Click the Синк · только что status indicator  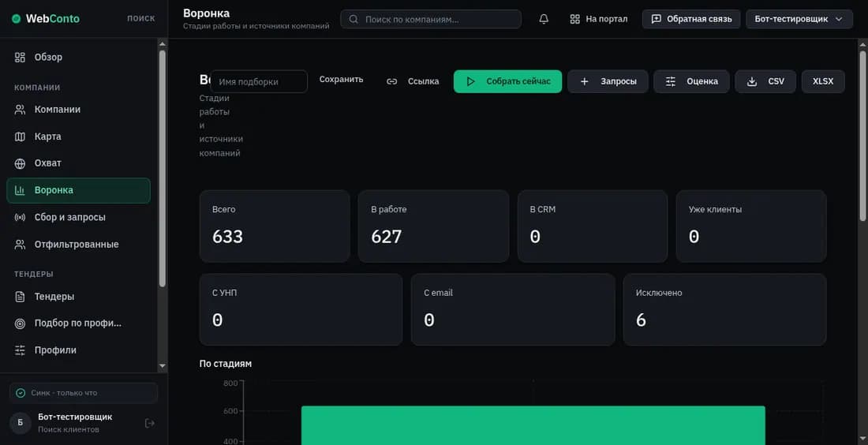(84, 393)
